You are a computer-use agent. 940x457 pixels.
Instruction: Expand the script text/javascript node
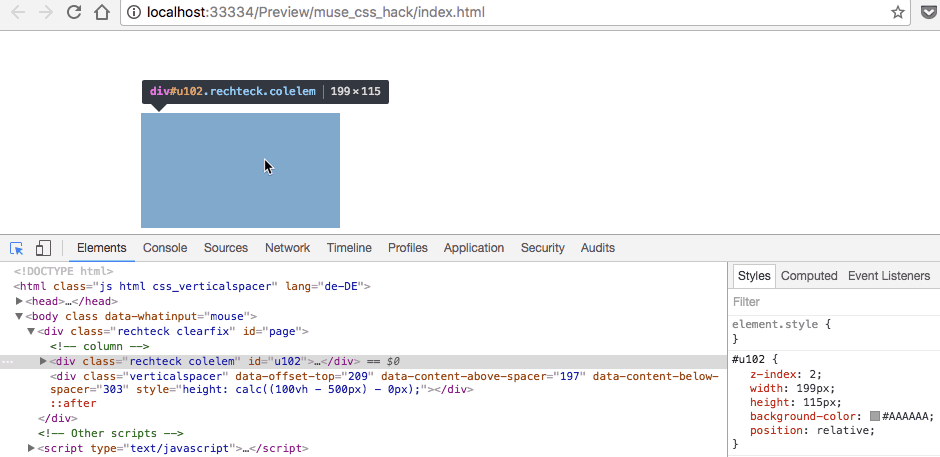(x=31, y=448)
